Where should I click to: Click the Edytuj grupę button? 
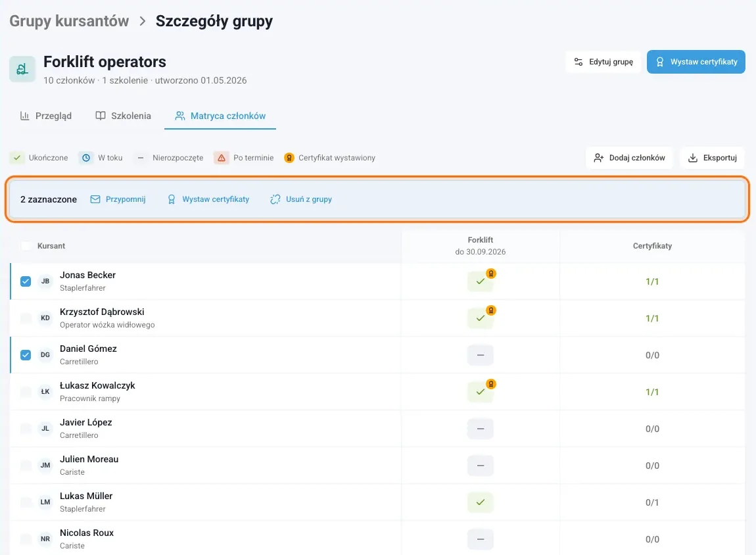coord(603,62)
